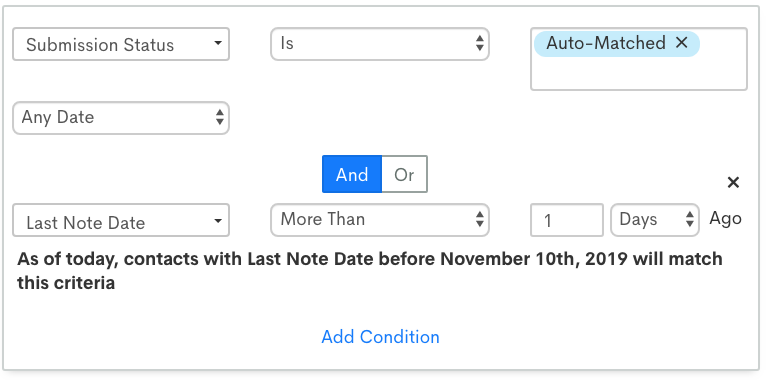Delete the Last Note Date condition
This screenshot has width=767, height=380.
(733, 182)
